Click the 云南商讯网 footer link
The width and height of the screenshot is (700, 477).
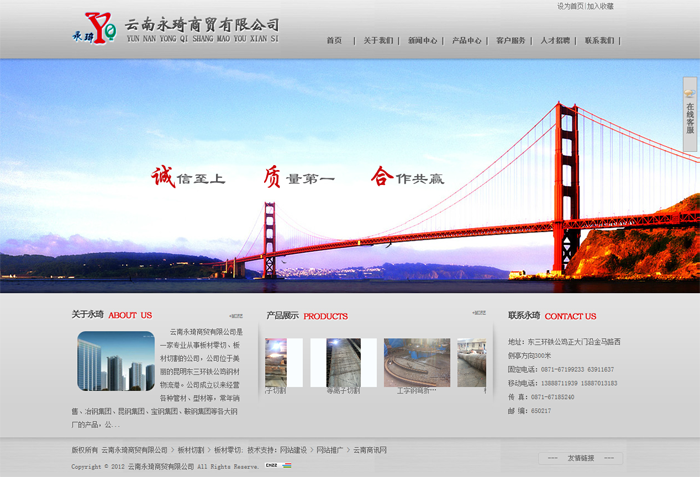pyautogui.click(x=369, y=450)
